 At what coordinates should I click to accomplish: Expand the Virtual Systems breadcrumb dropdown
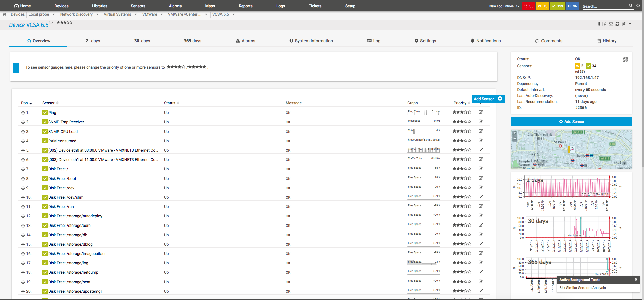[x=136, y=14]
